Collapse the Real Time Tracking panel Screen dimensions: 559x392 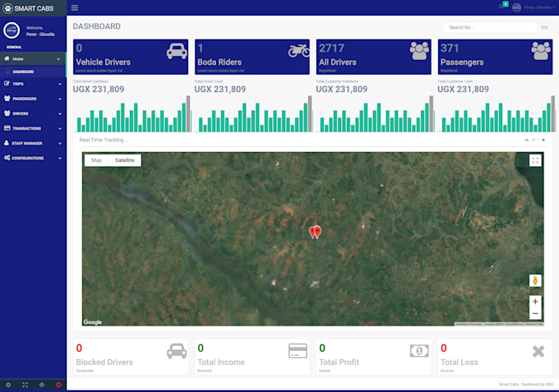527,140
